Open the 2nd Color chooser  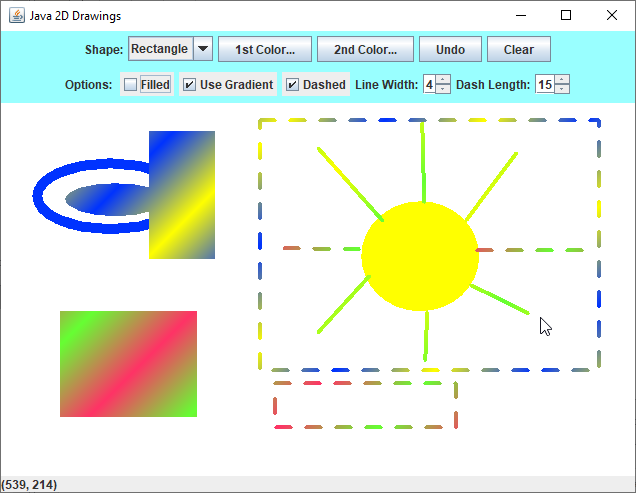click(365, 49)
